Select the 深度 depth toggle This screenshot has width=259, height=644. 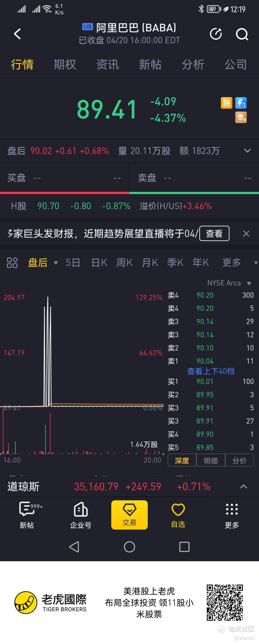pyautogui.click(x=182, y=460)
